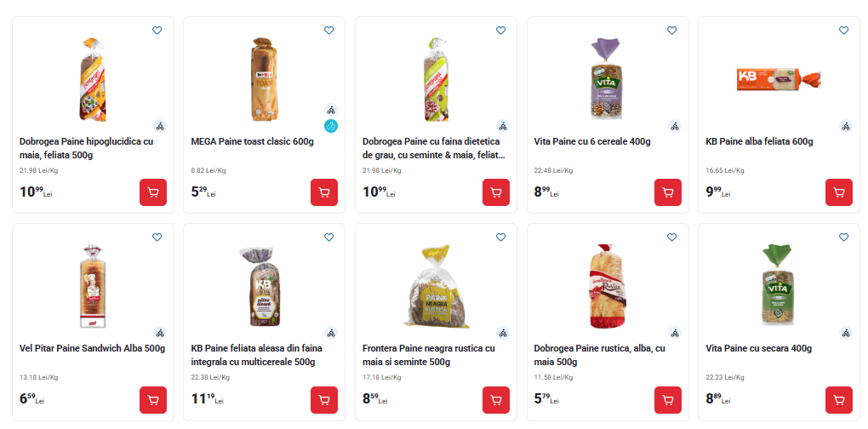Screen dimensions: 868x429
Task: Favorite Dobrogea Paine hipoglucidica with heart
Action: [157, 31]
